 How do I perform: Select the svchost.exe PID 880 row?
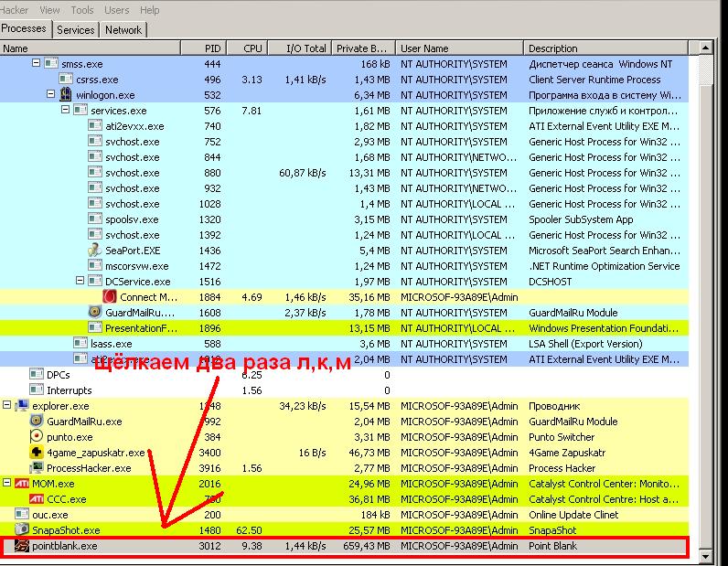(x=344, y=173)
